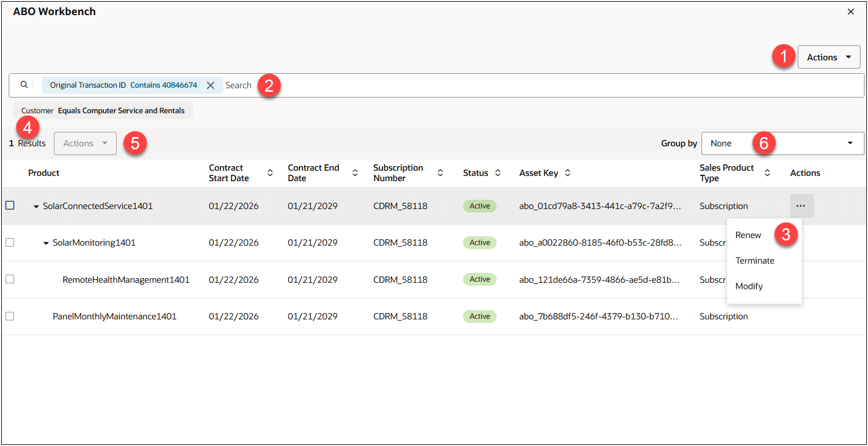The image size is (868, 446).
Task: Sort by Contract Start Date column
Action: click(x=270, y=173)
